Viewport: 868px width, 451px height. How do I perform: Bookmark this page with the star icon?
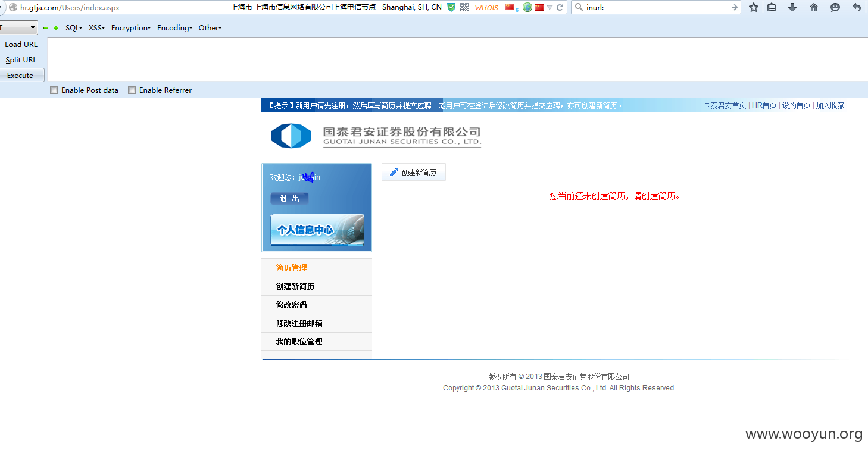pos(754,7)
